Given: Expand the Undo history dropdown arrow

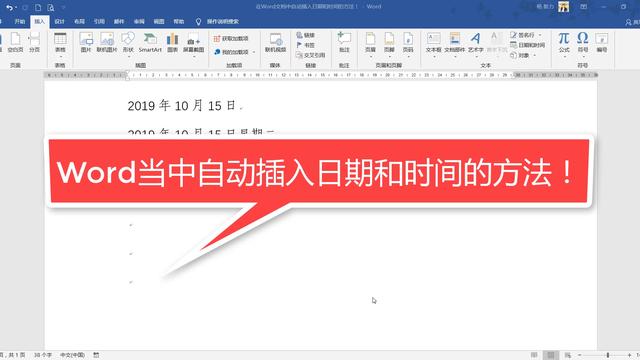Looking at the screenshot, I should pyautogui.click(x=16, y=8).
